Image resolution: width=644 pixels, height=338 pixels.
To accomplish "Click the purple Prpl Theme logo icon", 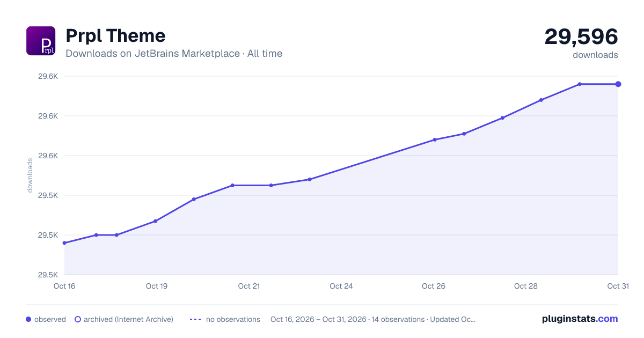I will click(41, 41).
